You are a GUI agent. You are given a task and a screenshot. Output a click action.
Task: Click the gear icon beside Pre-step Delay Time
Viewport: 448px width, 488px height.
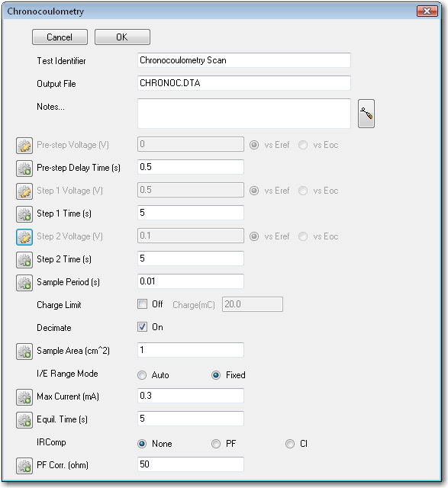point(24,168)
